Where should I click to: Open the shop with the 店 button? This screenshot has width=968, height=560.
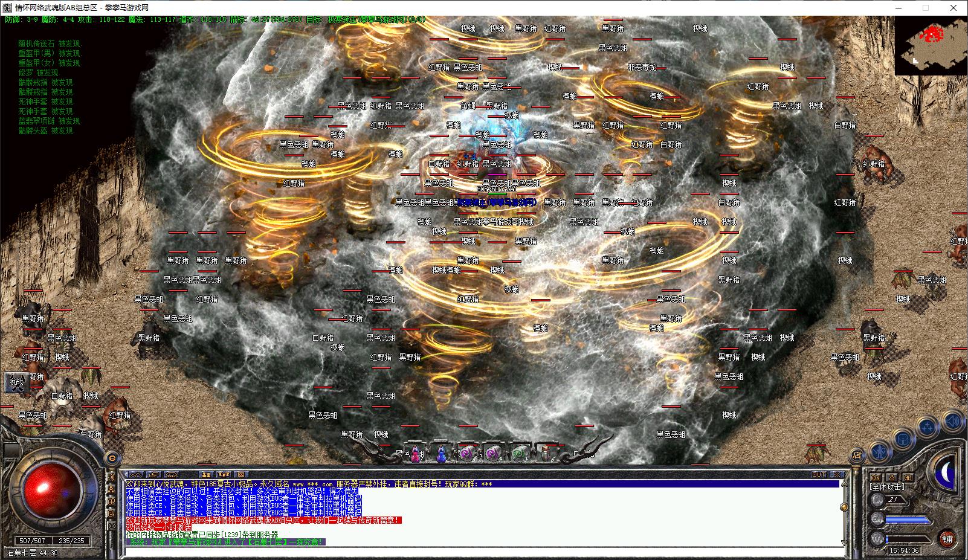[x=856, y=455]
